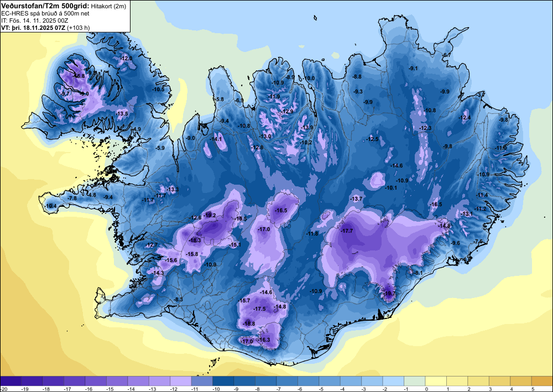Select the -8.3 temperature value
The width and height of the screenshot is (553, 392).
pos(179,299)
